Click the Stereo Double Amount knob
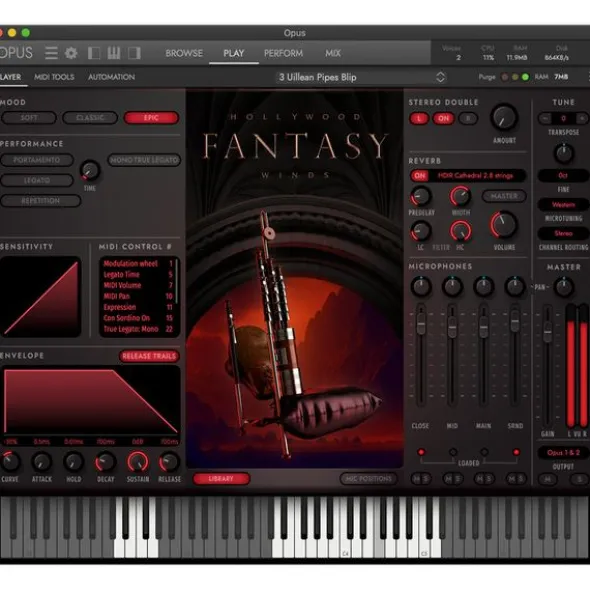This screenshot has width=590, height=591. 504,117
